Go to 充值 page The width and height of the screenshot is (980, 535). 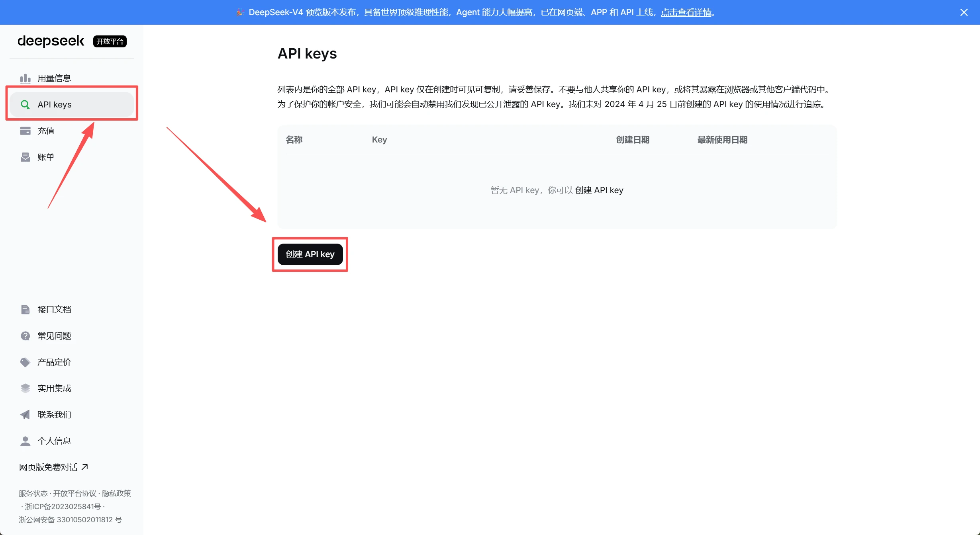[x=71, y=131]
